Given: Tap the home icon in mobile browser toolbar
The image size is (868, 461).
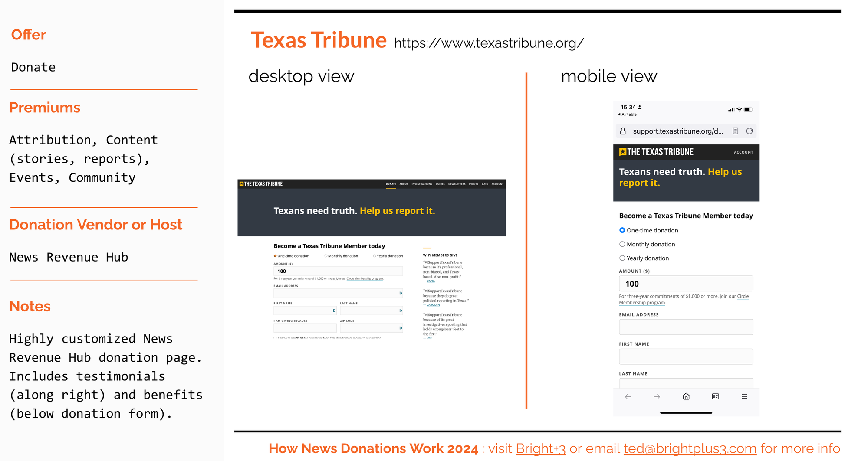Looking at the screenshot, I should coord(686,396).
